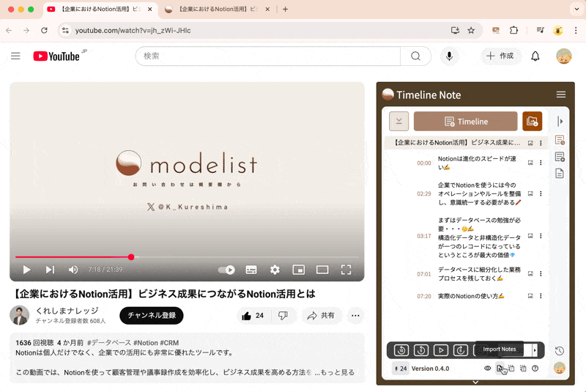The image size is (586, 392).
Task: Collapse the notes list with the down-arrow button
Action: point(398,122)
